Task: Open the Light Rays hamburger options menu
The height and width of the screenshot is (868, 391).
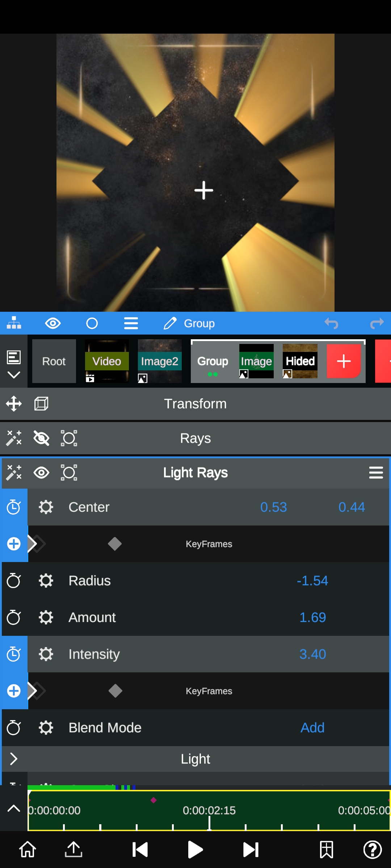Action: (376, 472)
